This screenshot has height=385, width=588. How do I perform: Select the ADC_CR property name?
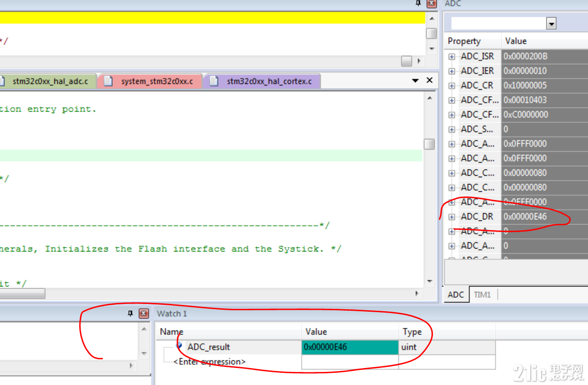(477, 85)
